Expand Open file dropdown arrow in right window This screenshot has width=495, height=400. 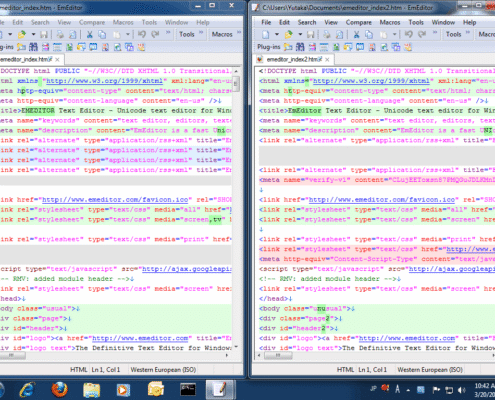(300, 34)
